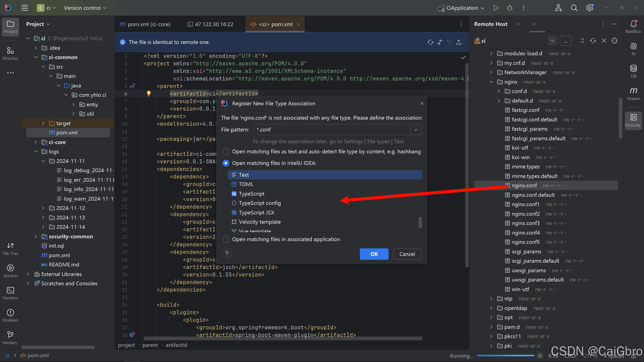Run CiApplication with the green play button
The height and width of the screenshot is (362, 644).
click(496, 8)
